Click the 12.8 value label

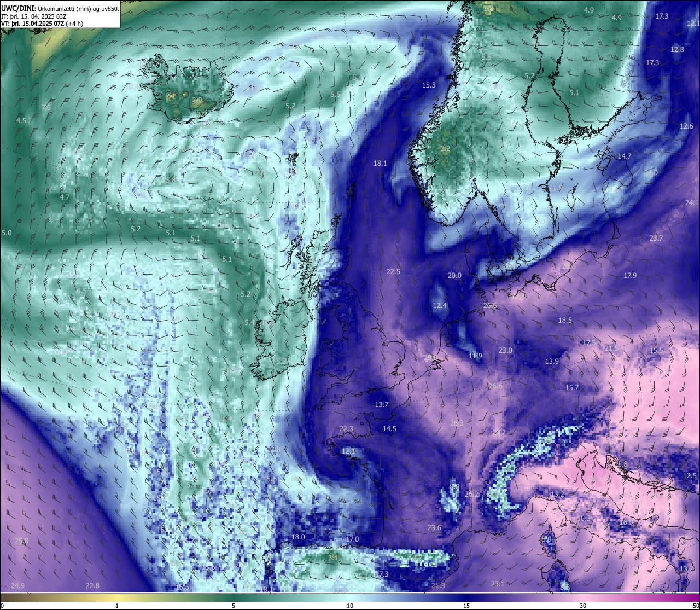(x=677, y=49)
